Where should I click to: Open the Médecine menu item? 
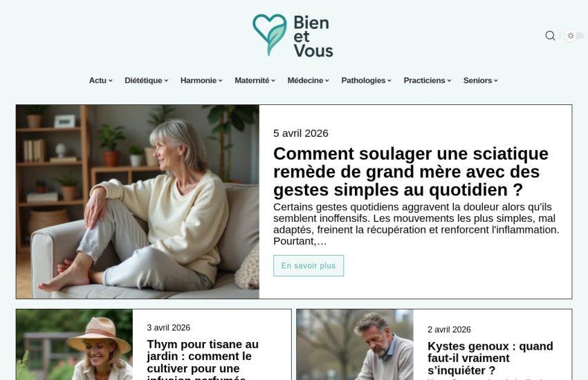tap(308, 81)
